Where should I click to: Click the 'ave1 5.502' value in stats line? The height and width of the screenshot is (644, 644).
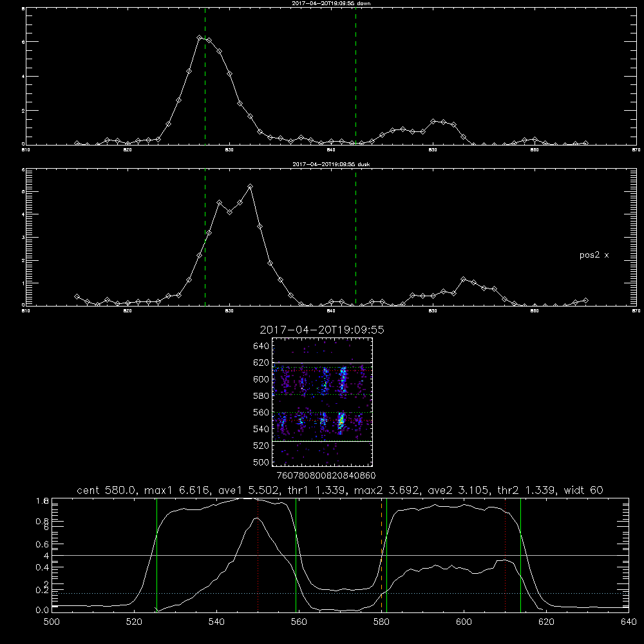(248, 490)
